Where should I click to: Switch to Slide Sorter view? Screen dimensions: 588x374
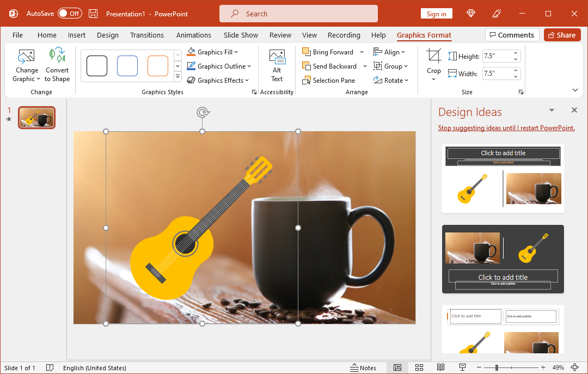[x=419, y=368]
